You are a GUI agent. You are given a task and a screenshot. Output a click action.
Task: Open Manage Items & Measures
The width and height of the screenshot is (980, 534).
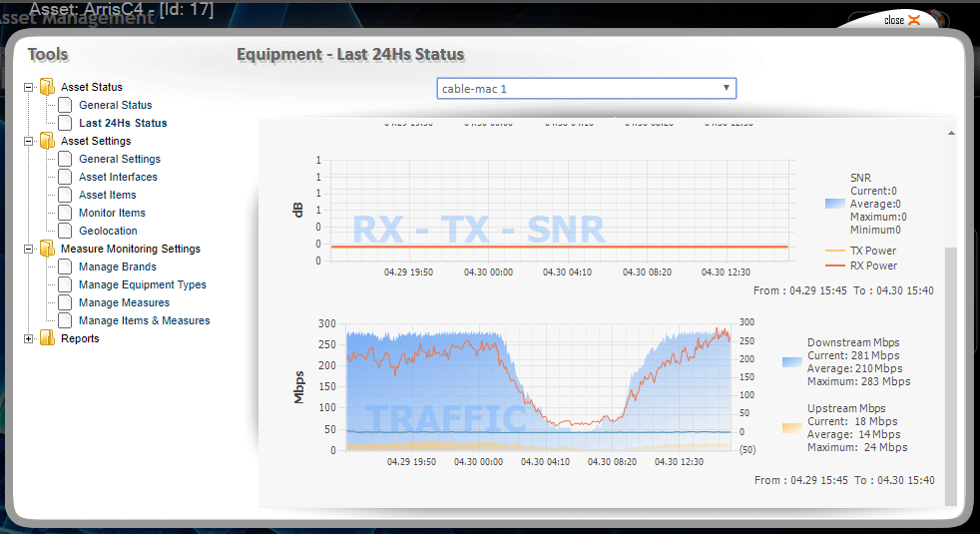(144, 320)
